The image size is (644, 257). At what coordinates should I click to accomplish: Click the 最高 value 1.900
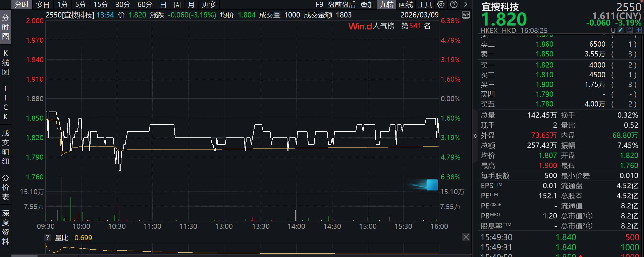[x=548, y=165]
